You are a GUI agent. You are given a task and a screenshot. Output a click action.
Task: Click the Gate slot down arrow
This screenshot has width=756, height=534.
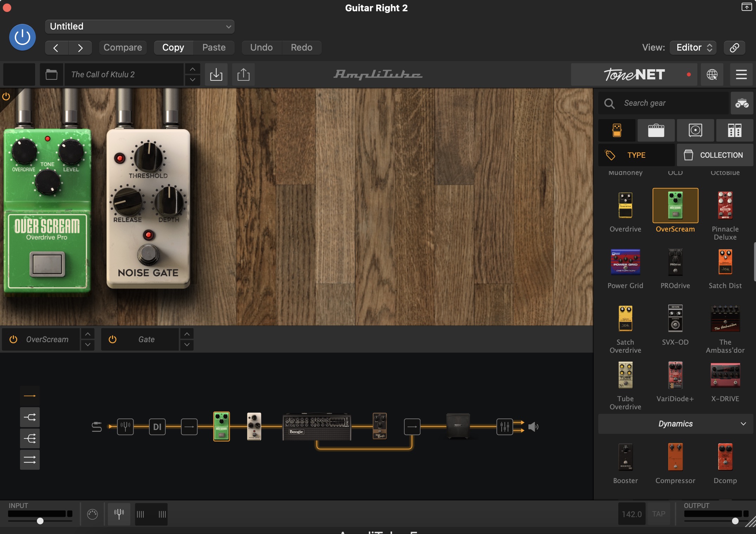187,345
